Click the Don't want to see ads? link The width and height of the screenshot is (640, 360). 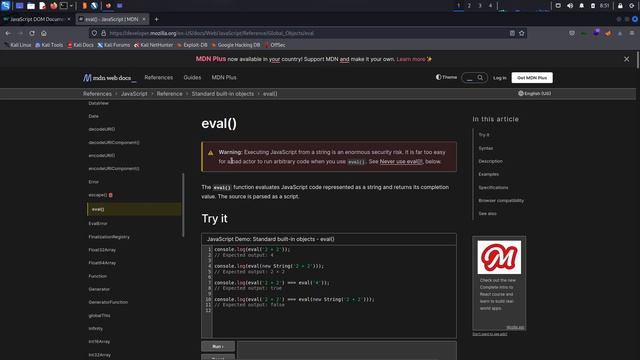click(x=490, y=334)
